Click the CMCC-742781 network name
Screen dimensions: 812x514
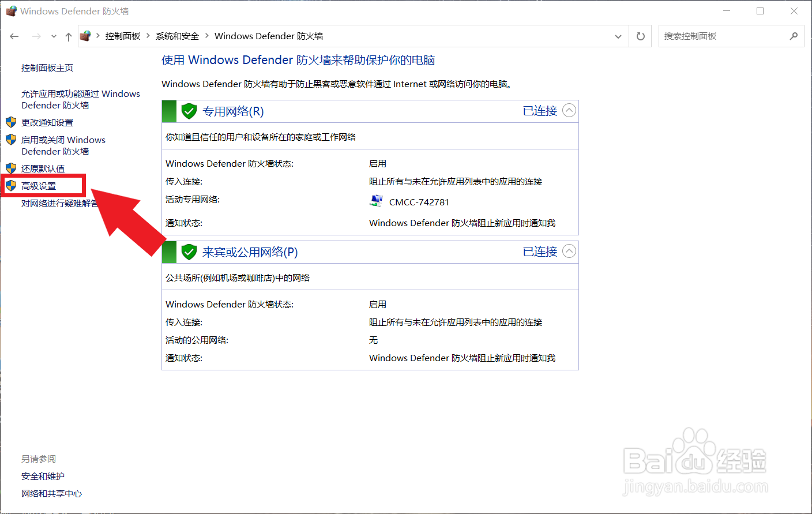coord(419,202)
